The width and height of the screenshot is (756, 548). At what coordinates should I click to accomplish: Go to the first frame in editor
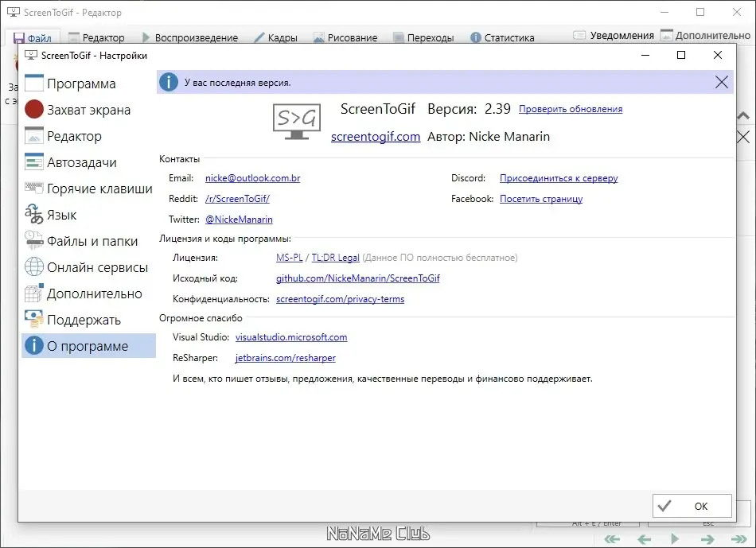tap(612, 538)
